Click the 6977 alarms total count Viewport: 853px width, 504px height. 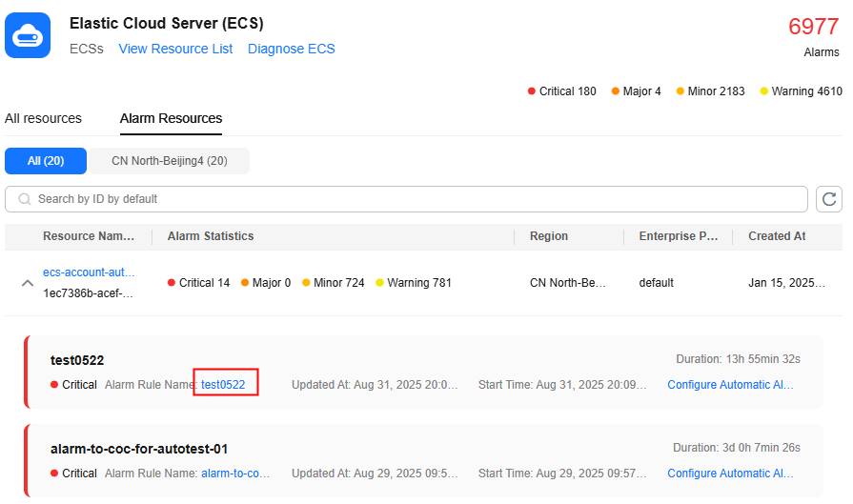pos(813,27)
